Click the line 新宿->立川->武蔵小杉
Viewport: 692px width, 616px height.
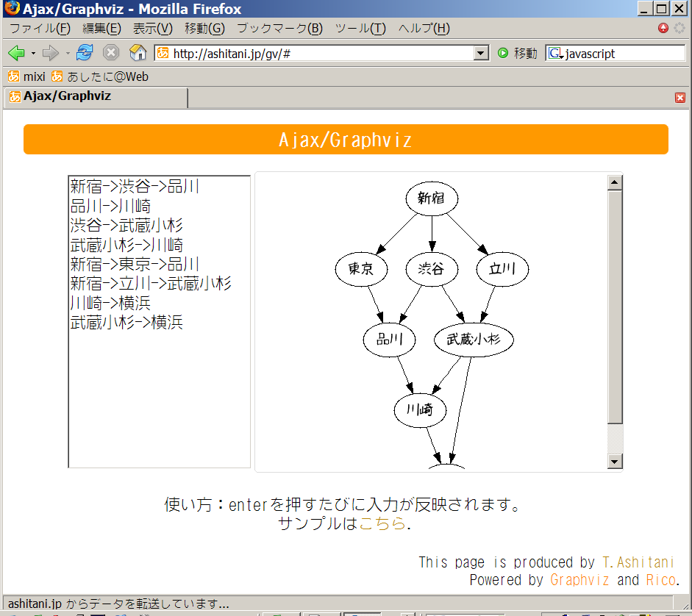[151, 283]
